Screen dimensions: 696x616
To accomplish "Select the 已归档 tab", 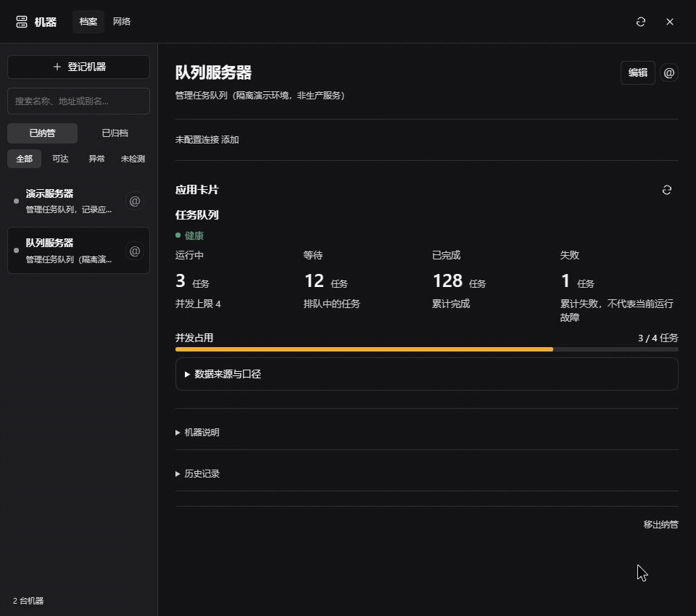I will point(115,133).
